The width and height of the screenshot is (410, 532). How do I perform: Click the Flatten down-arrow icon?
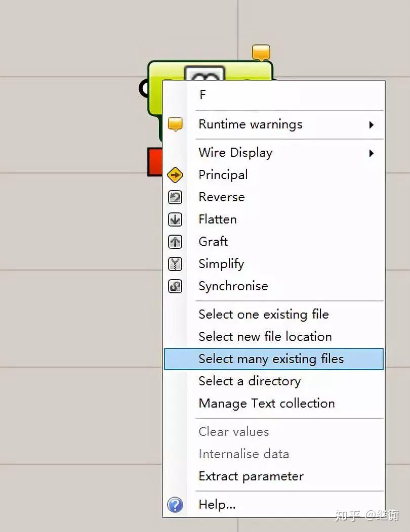175,219
